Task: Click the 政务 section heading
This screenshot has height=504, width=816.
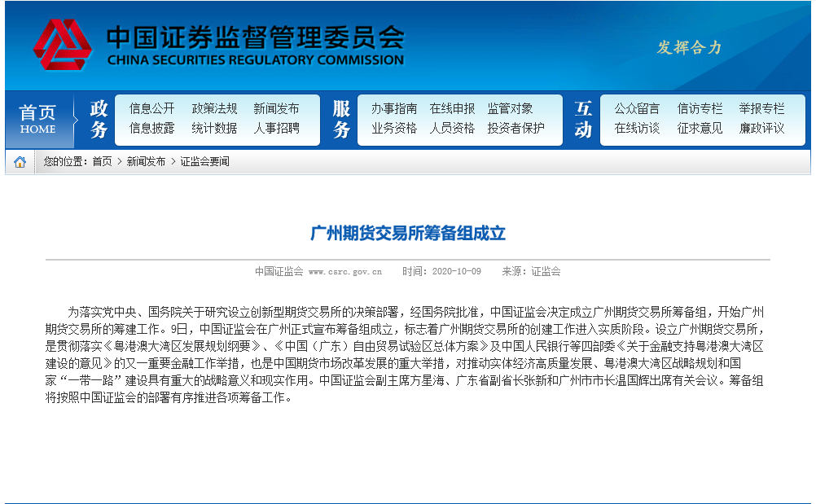Action: point(99,120)
